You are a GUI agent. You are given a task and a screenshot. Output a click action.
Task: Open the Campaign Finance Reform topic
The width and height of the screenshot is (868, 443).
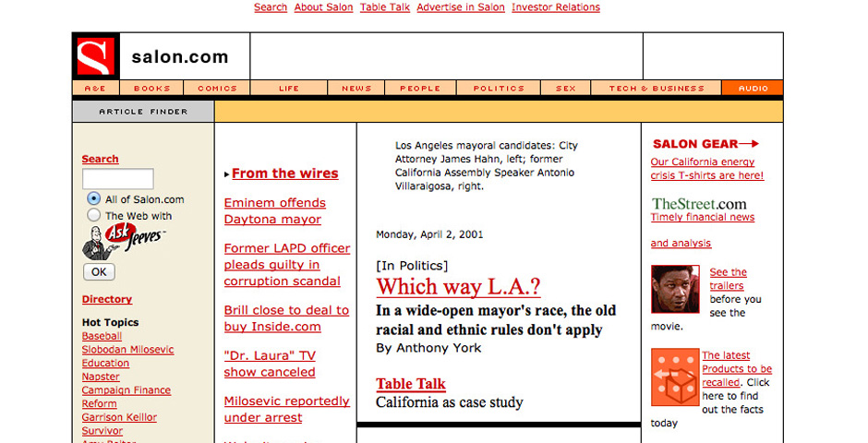(127, 397)
